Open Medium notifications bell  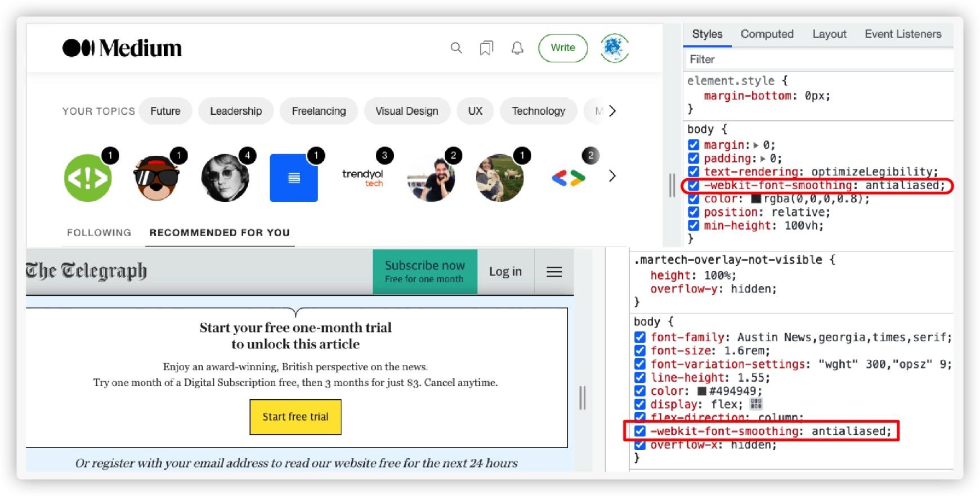[x=517, y=48]
